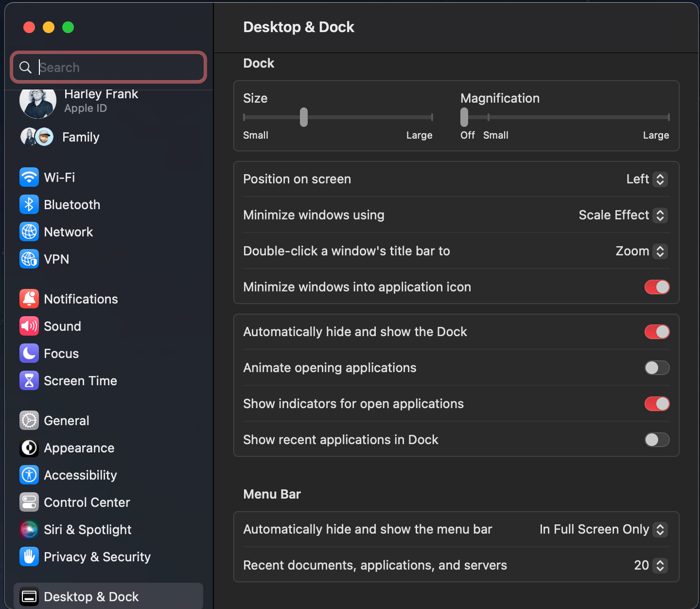
Task: Open Focus using the moon icon
Action: click(x=29, y=353)
